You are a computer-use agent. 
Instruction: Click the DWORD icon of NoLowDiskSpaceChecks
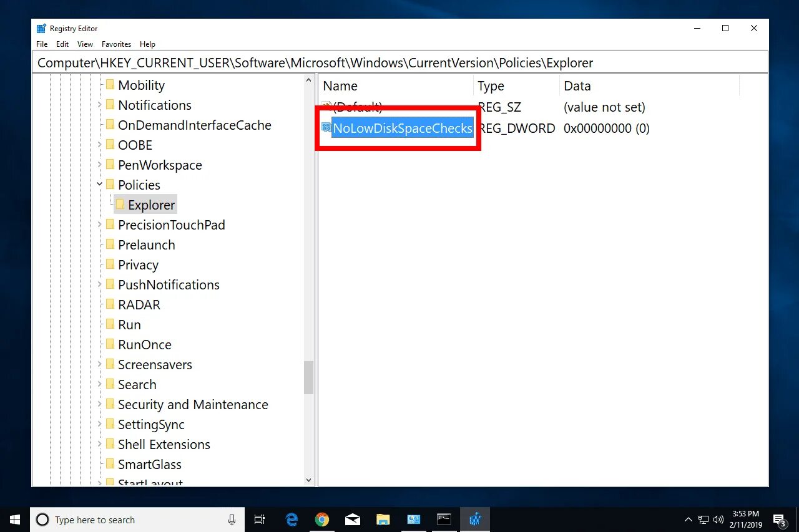tap(326, 128)
